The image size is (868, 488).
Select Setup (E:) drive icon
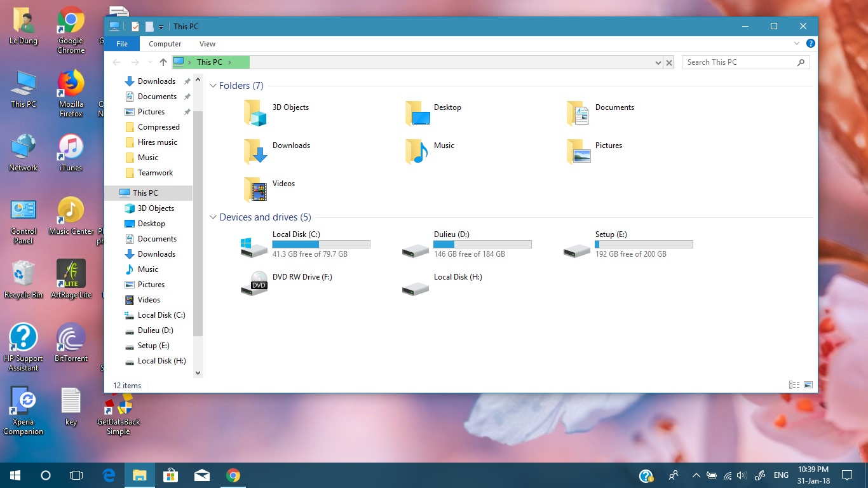tap(577, 250)
